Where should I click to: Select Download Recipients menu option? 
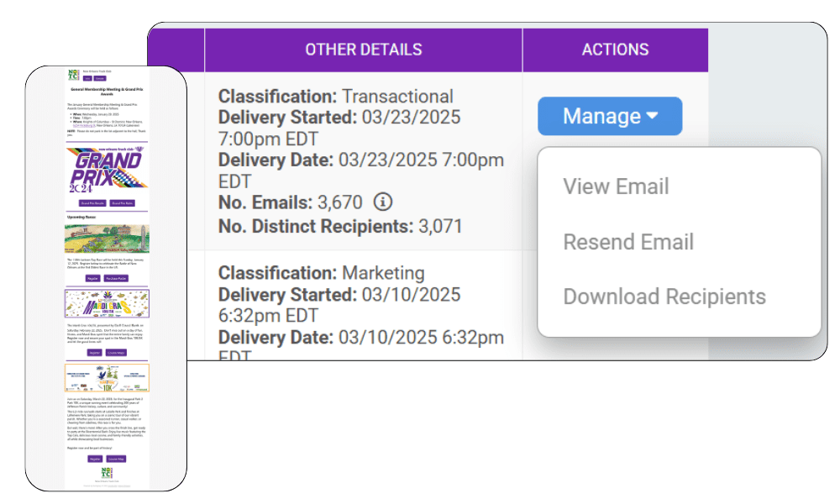click(x=664, y=297)
